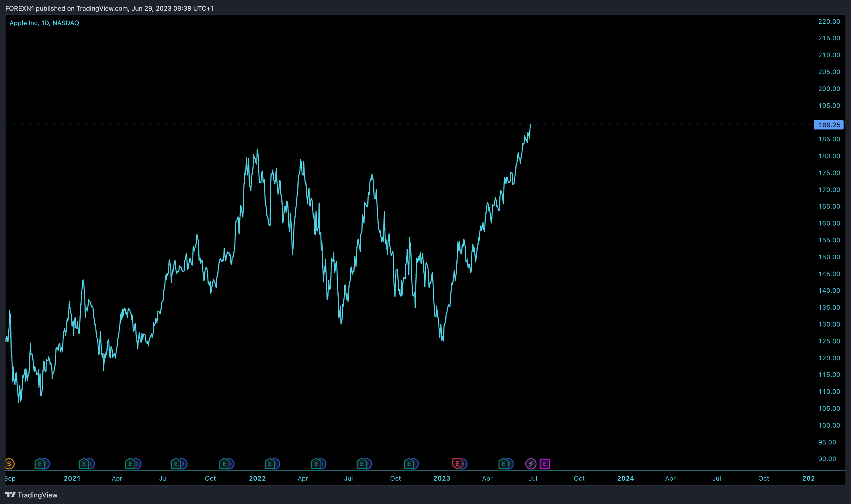The height and width of the screenshot is (504, 851).
Task: Open green earnings marker beside Jul 2021
Action: coord(176,464)
